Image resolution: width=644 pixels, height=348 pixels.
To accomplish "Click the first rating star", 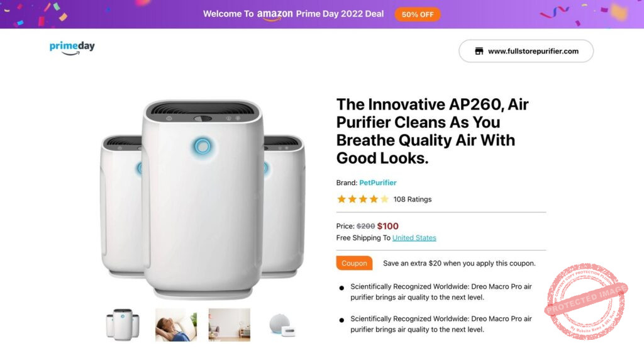I will click(341, 199).
